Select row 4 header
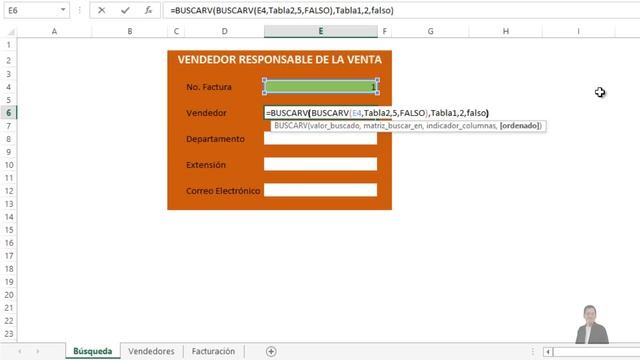Viewport: 640px width, 360px height. point(9,87)
